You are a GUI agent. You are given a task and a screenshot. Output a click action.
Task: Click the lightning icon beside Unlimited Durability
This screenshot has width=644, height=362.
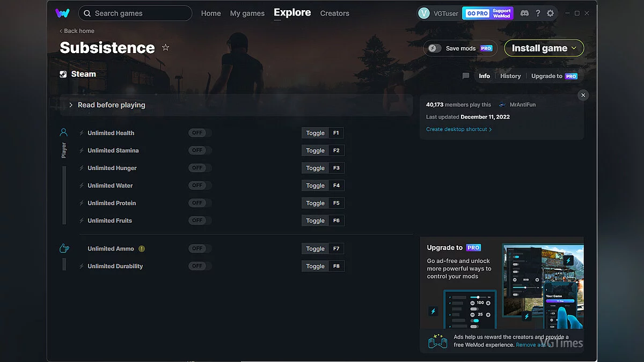pos(82,266)
